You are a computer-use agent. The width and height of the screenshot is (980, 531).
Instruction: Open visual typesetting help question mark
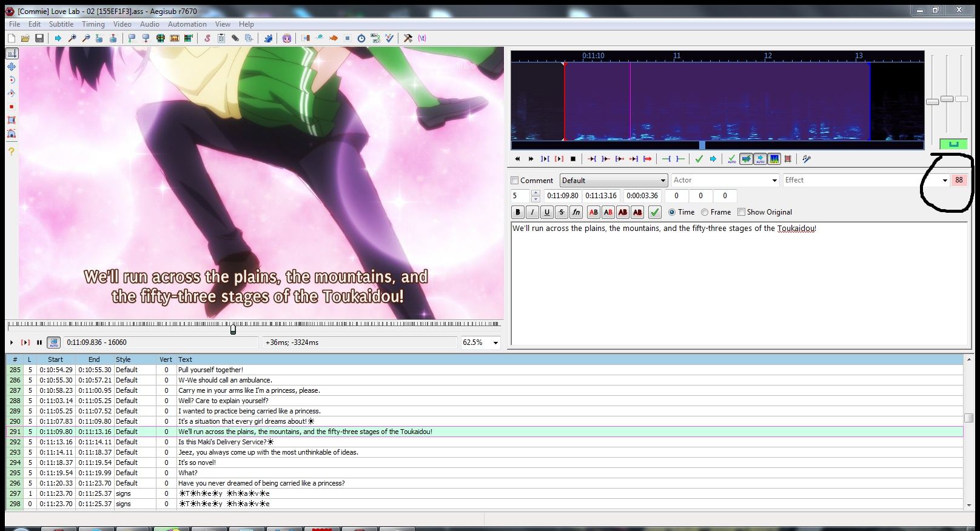(12, 152)
